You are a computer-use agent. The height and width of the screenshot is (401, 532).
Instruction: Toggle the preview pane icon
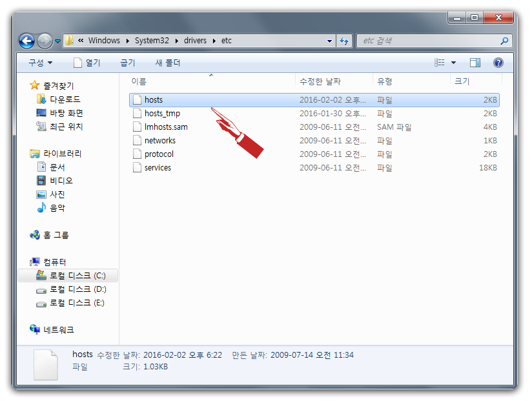[x=475, y=63]
